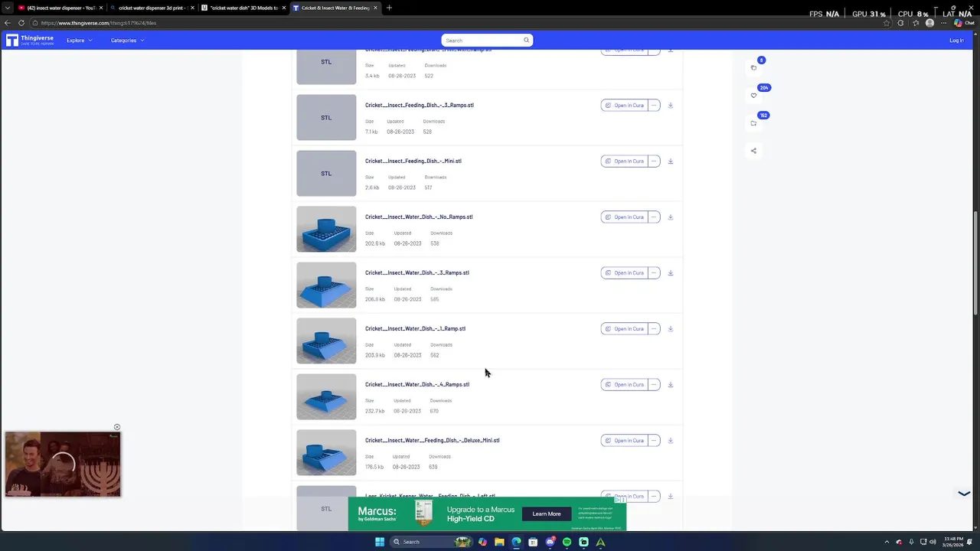Open more options for Water_Dish_1_Ramp.stl
Image resolution: width=980 pixels, height=551 pixels.
coord(654,329)
